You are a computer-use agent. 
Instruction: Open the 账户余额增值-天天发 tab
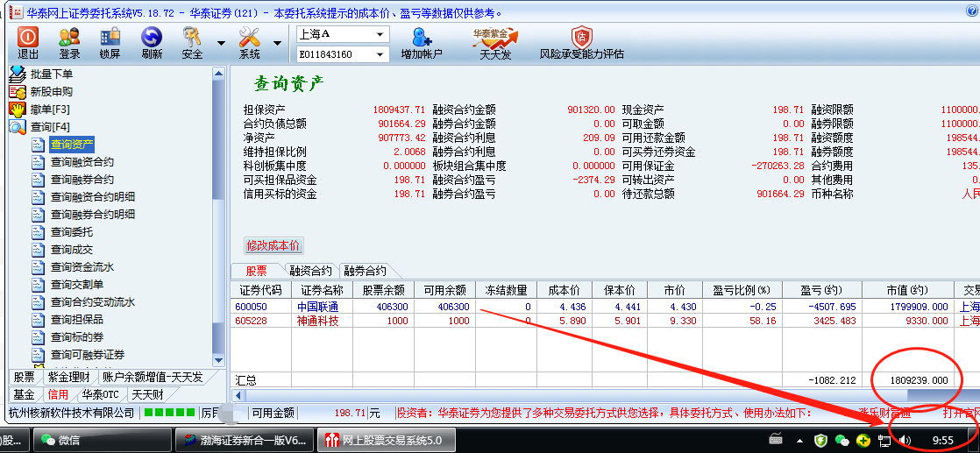click(x=153, y=378)
